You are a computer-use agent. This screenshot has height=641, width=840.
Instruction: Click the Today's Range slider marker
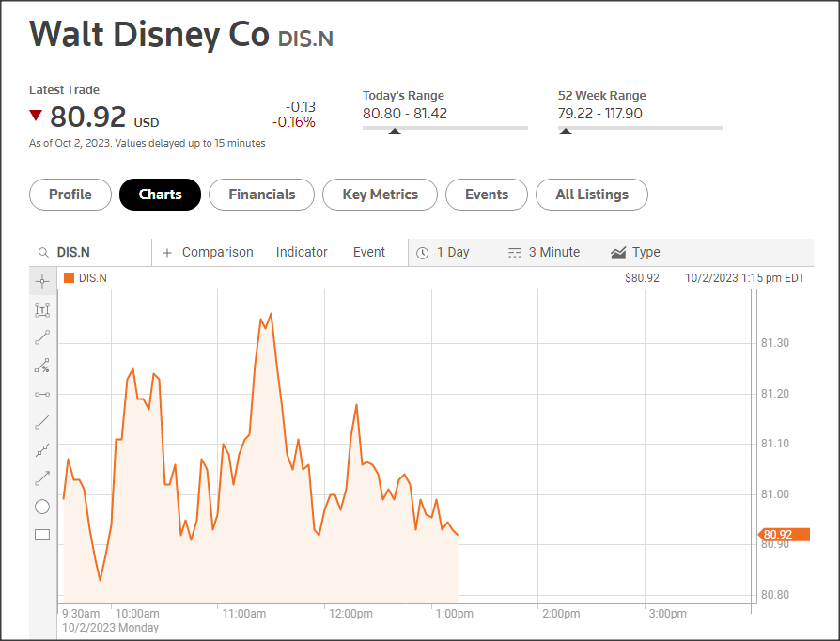pyautogui.click(x=395, y=132)
